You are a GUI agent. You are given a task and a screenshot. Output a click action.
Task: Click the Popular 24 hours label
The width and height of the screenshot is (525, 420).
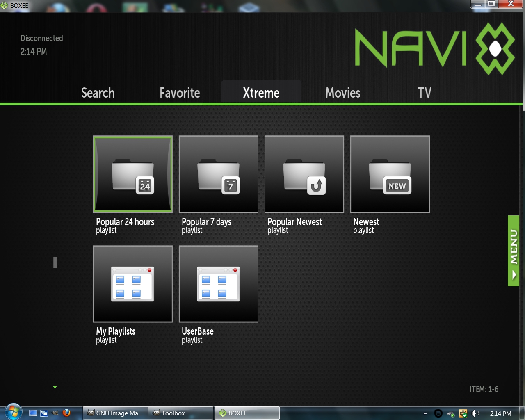click(x=125, y=222)
